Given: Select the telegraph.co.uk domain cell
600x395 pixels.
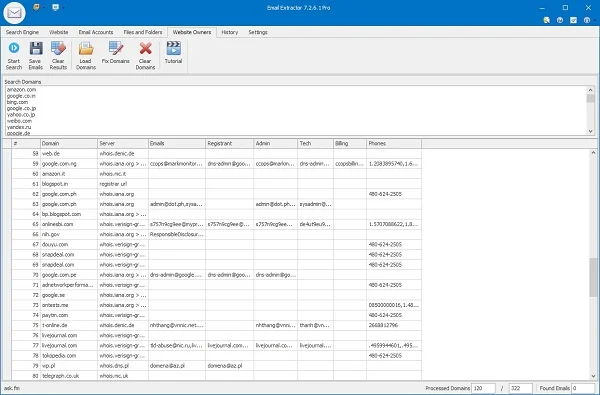Looking at the screenshot, I should pos(69,376).
